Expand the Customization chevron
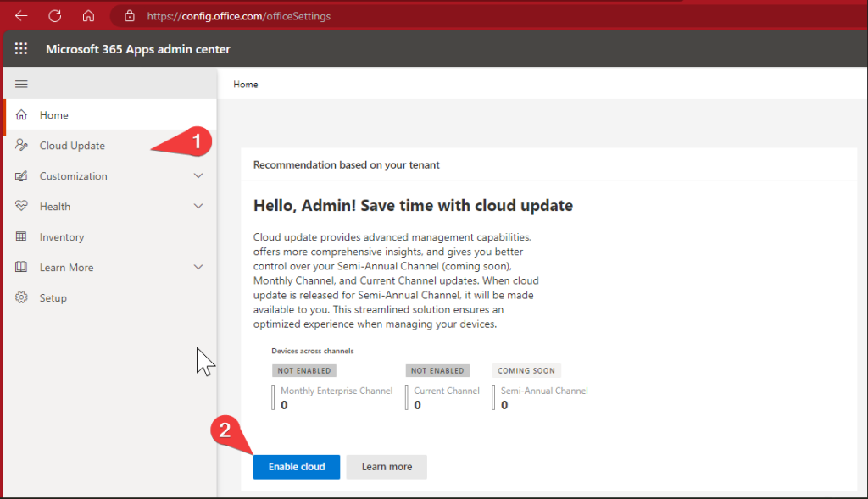This screenshot has height=499, width=868. click(x=198, y=175)
